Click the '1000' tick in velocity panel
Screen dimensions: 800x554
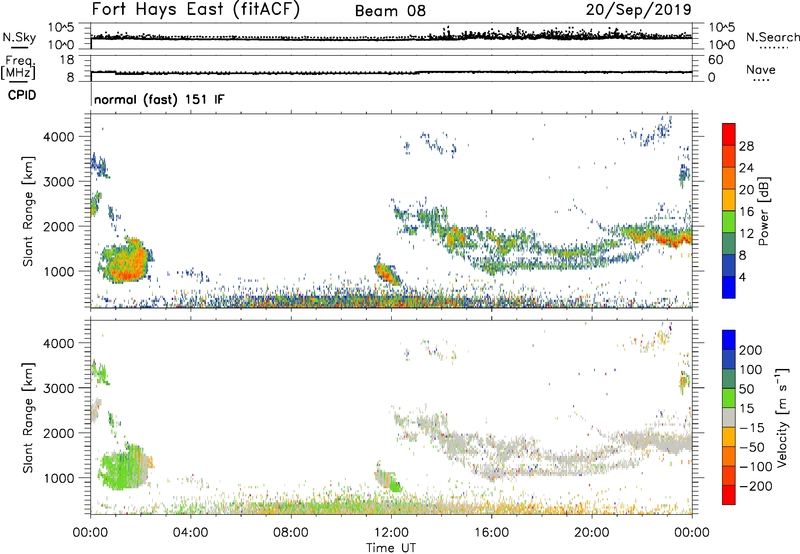(x=59, y=478)
